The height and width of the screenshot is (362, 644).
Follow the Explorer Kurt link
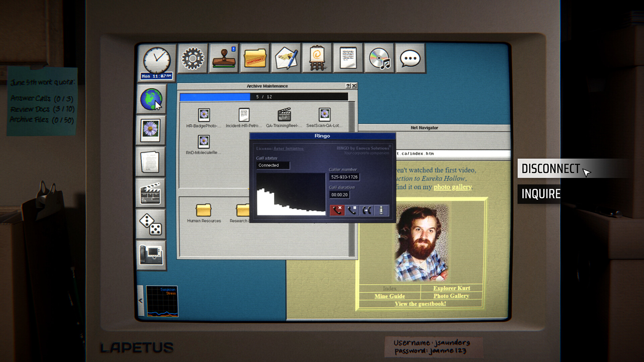point(451,288)
